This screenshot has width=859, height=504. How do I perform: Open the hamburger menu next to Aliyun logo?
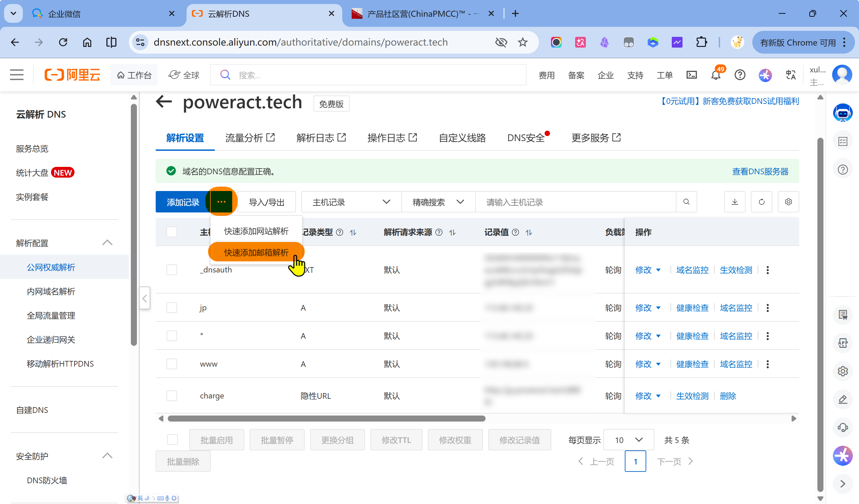tap(17, 75)
